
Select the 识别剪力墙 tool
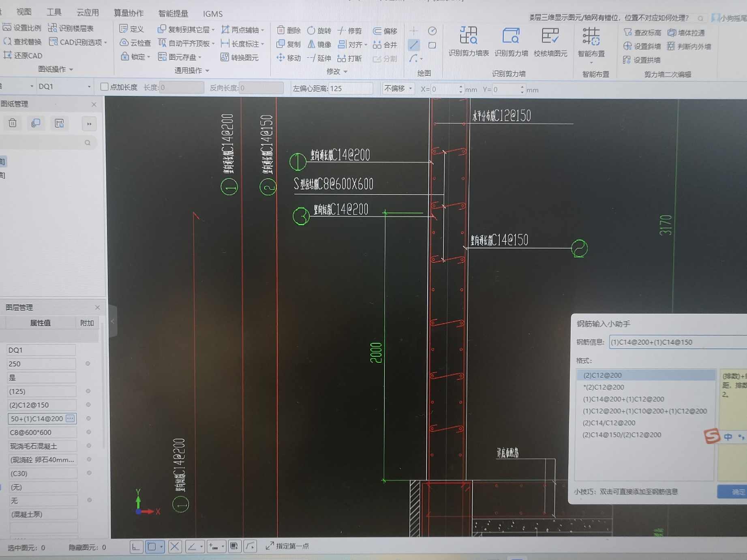[x=511, y=36]
